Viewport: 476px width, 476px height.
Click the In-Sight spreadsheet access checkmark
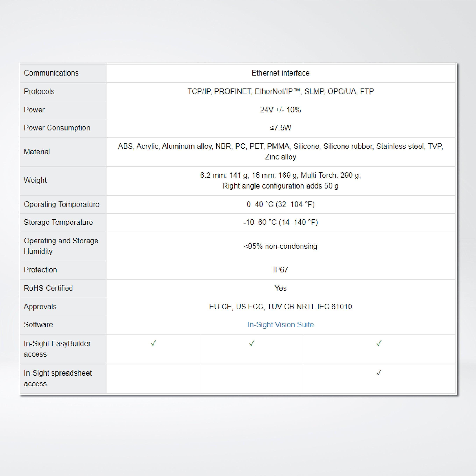coord(379,372)
